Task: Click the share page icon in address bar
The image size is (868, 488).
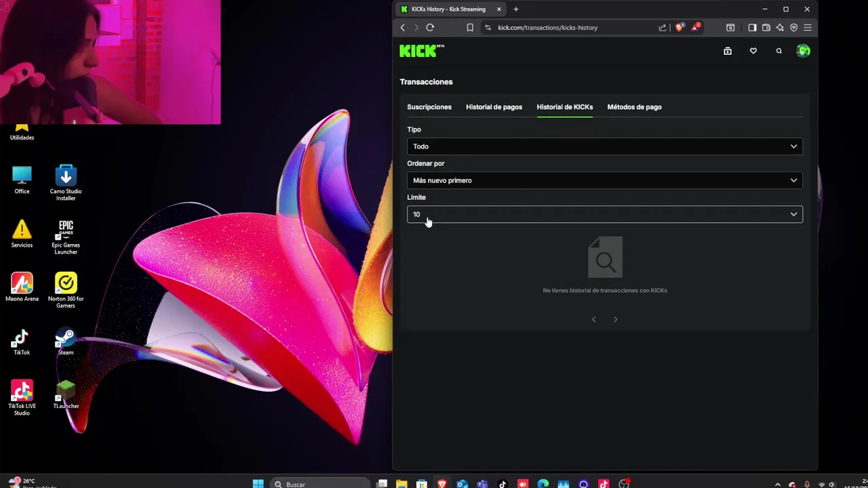Action: tap(663, 28)
